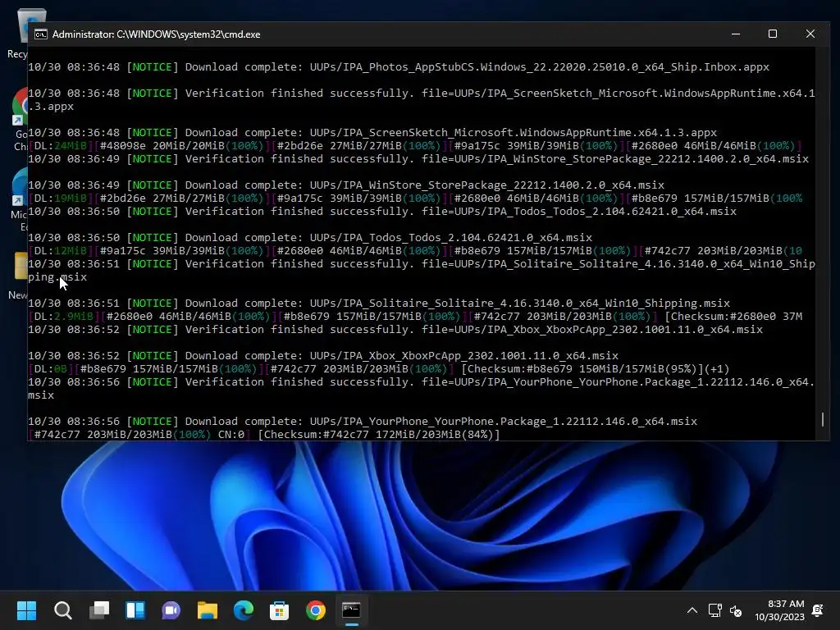Launch Microsoft Edge from the taskbar
The height and width of the screenshot is (630, 840).
(243, 610)
